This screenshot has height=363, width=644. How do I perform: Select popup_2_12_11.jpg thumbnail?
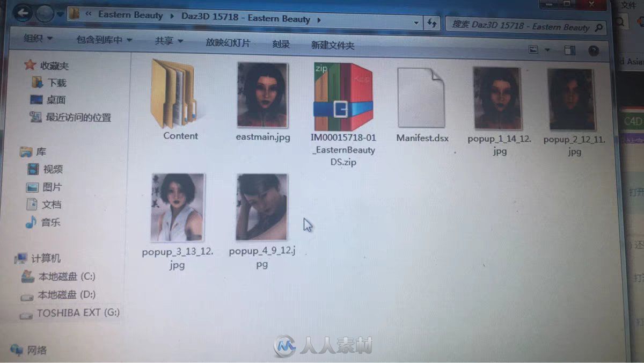[571, 99]
